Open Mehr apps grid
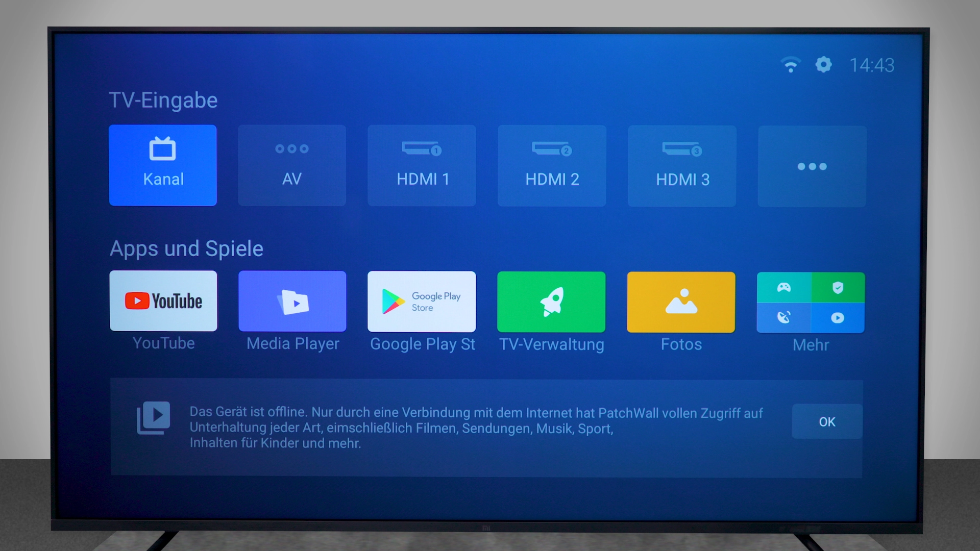Image resolution: width=980 pixels, height=551 pixels. (x=811, y=302)
